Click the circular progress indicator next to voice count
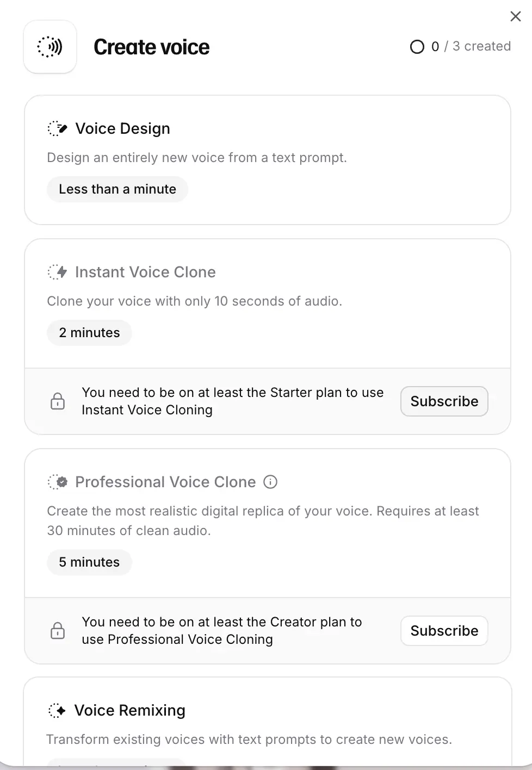The image size is (532, 770). (x=417, y=47)
